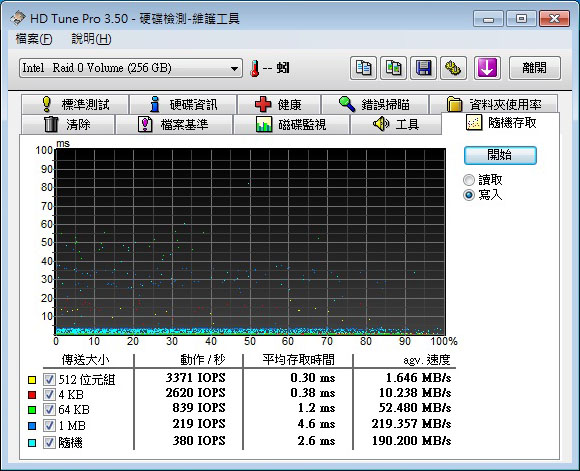The height and width of the screenshot is (471, 580).
Task: Click the green 64 KB color swatch
Action: (x=32, y=410)
